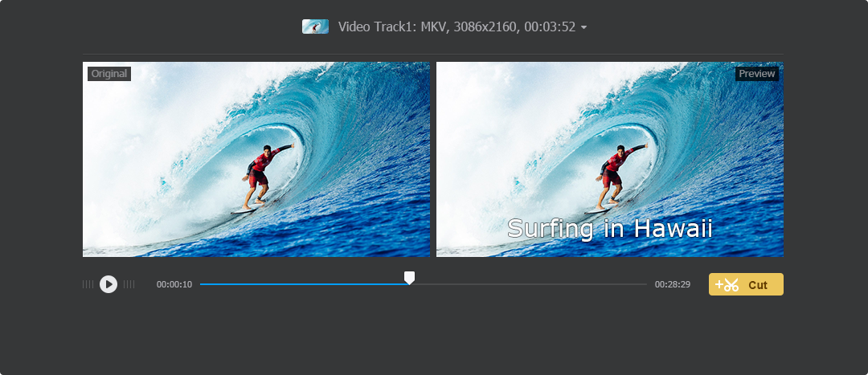Select the Video Track1 MKV title text
The image size is (868, 375).
457,26
